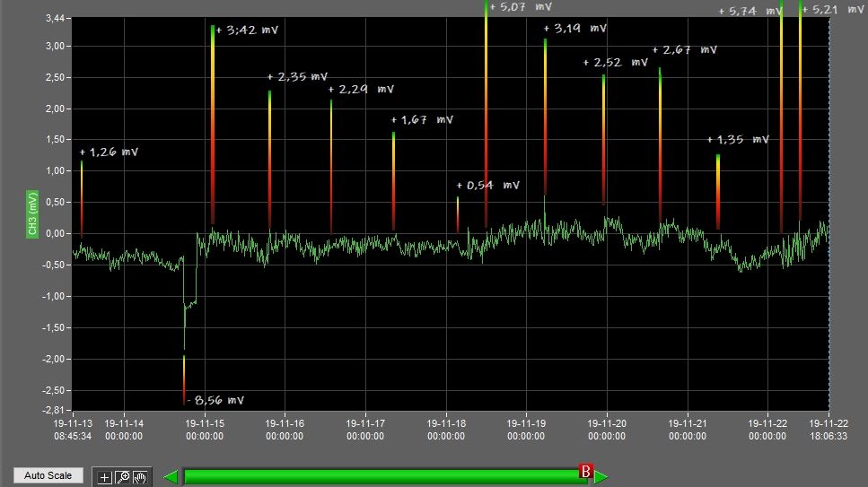Choose the hand pan tool
Image resolution: width=868 pixels, height=487 pixels.
pos(140,477)
